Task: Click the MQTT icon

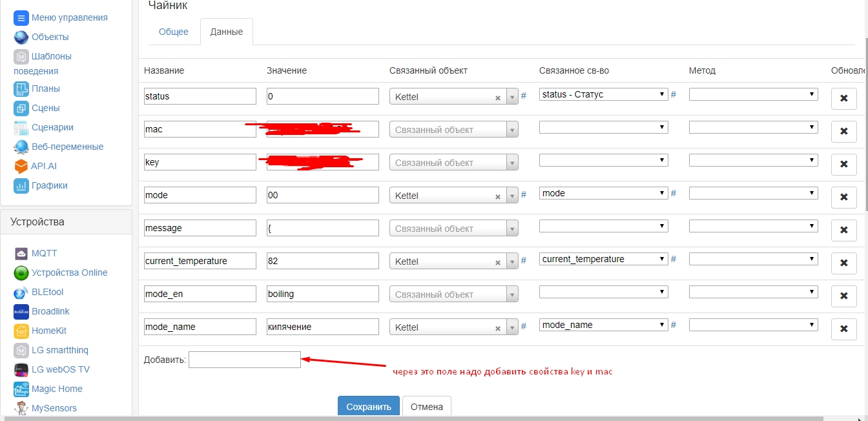Action: click(x=21, y=253)
